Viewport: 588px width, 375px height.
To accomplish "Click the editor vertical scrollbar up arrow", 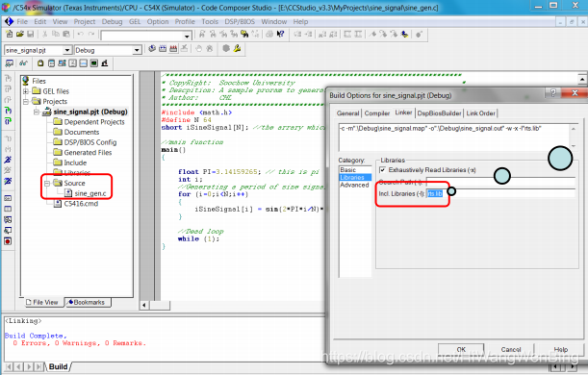I will tap(582, 80).
